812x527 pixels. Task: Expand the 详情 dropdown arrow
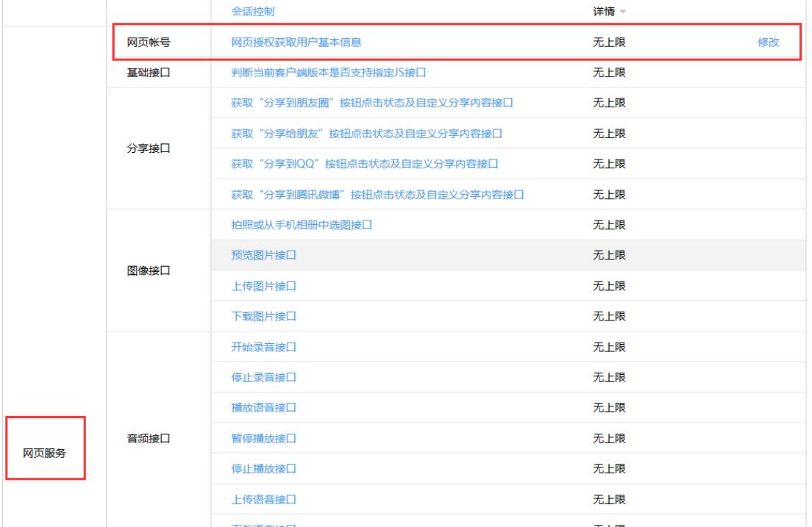point(623,12)
